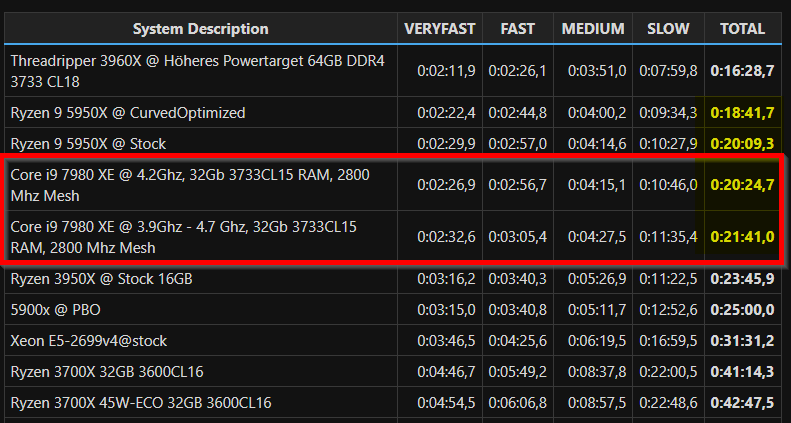Click the VERYFAST column header
The height and width of the screenshot is (423, 791).
click(x=439, y=29)
